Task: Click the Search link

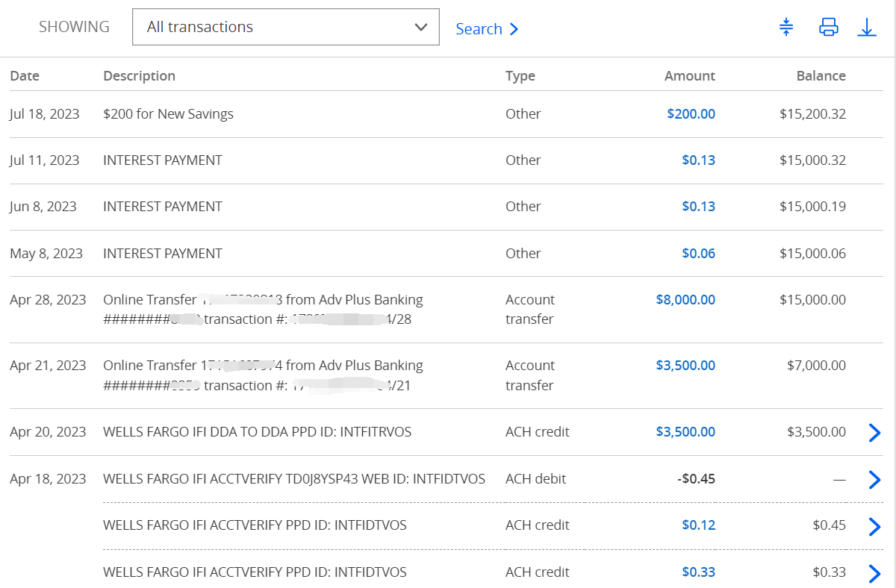Action: (x=487, y=29)
